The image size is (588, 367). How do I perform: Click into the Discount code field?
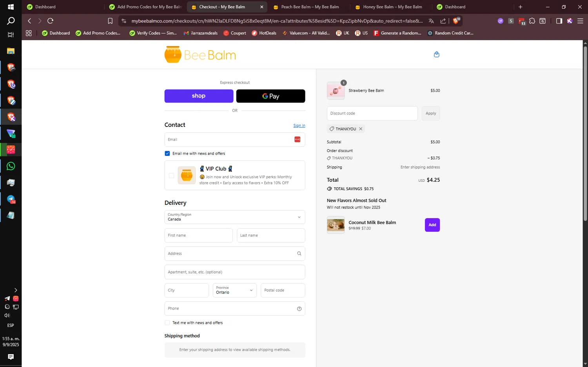(x=372, y=113)
